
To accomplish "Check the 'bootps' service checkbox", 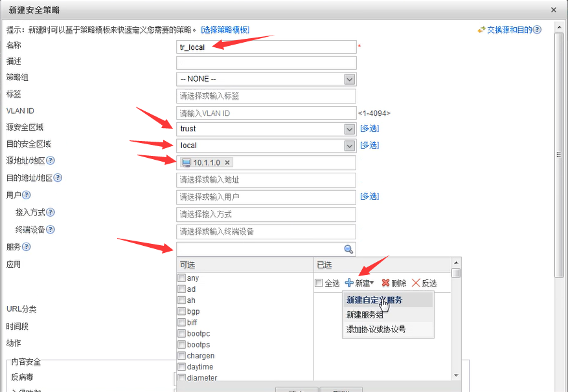I will click(x=181, y=345).
